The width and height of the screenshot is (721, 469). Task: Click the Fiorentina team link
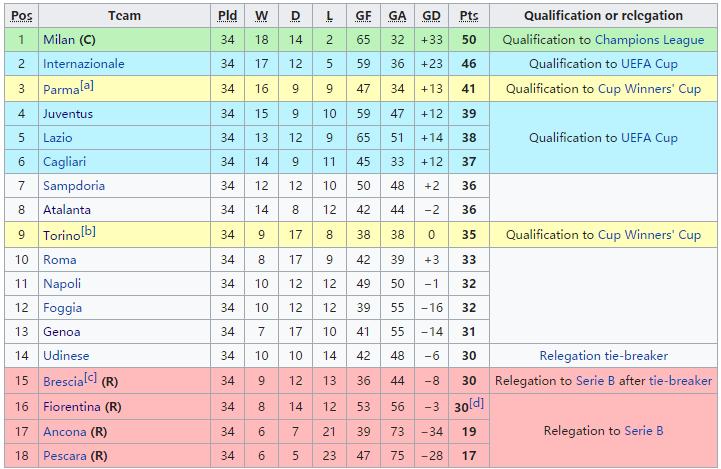72,407
